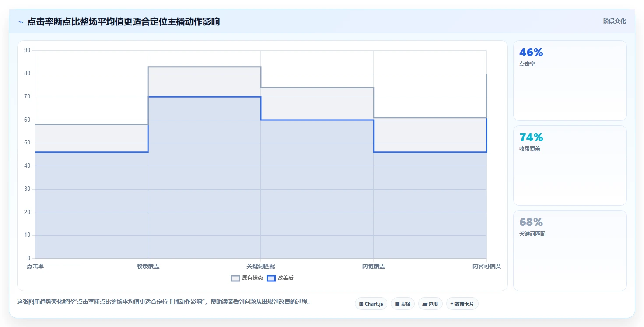This screenshot has height=327, width=644.
Task: Click the description text below the chart
Action: [x=163, y=302]
